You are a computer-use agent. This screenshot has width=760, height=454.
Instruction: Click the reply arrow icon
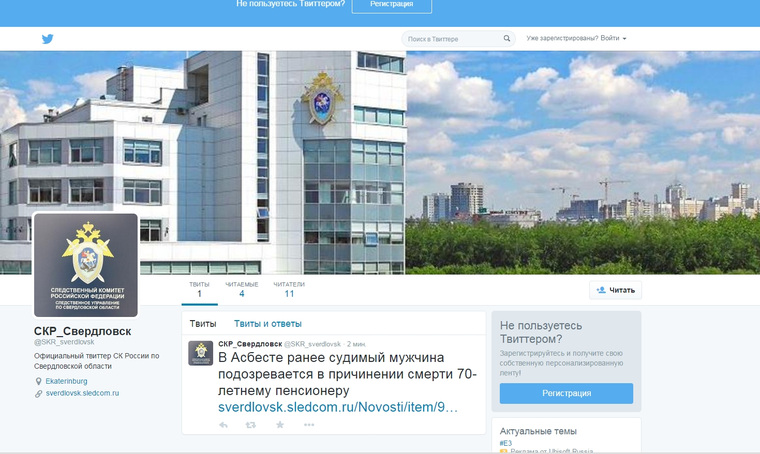(223, 425)
